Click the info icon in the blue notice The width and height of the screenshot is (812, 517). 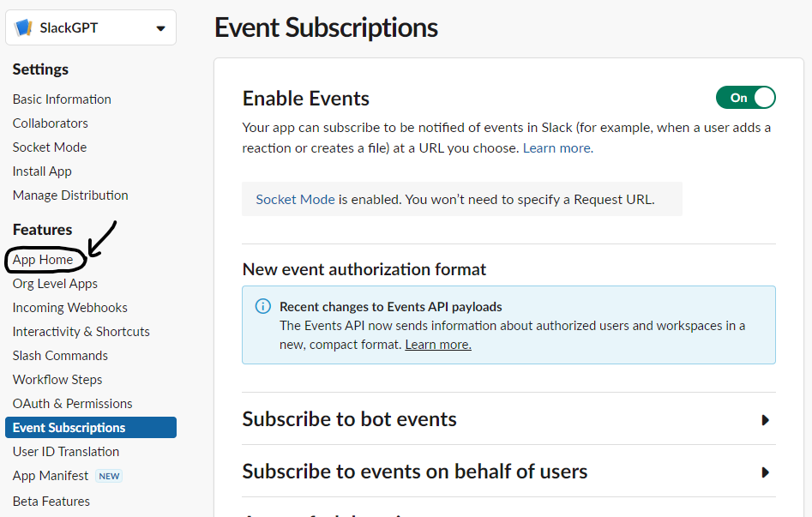tap(263, 307)
